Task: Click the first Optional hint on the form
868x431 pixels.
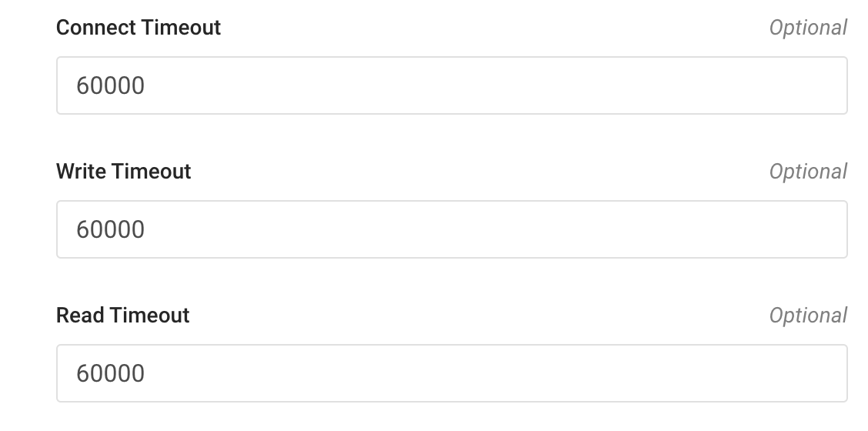Action: 808,28
